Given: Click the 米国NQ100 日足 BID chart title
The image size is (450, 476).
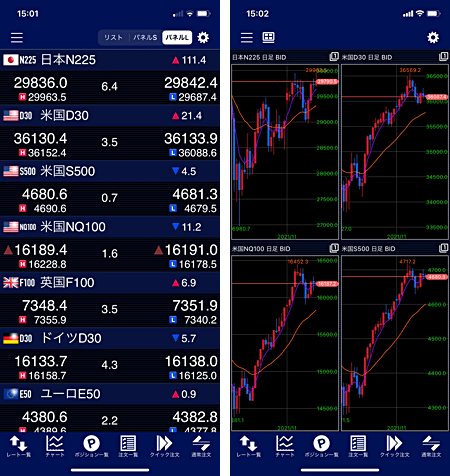Looking at the screenshot, I should coord(261,249).
